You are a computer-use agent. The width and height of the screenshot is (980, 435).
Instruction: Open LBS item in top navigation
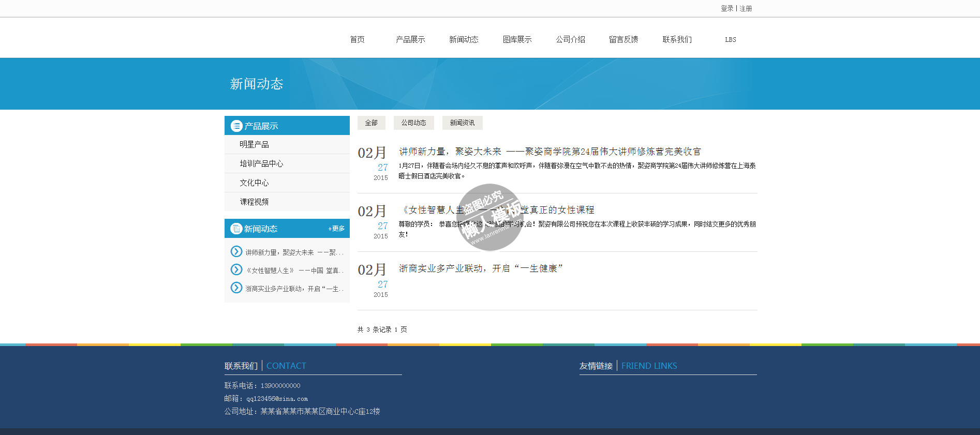[730, 39]
